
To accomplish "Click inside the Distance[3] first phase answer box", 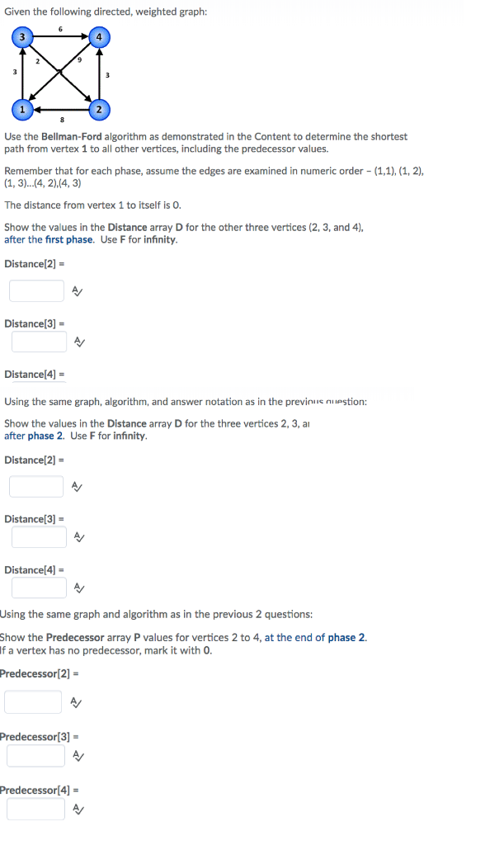I will [x=39, y=342].
